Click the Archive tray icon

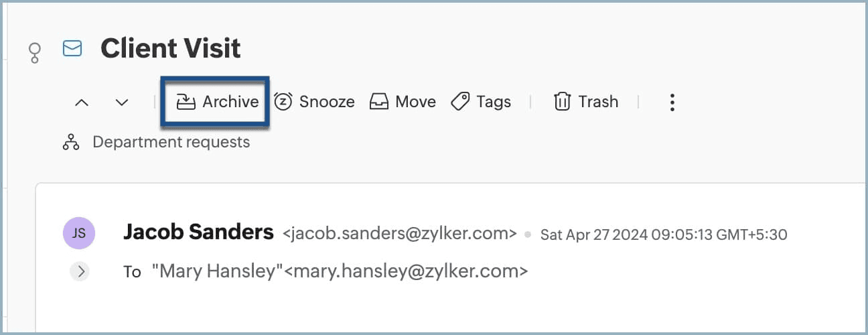pos(186,102)
